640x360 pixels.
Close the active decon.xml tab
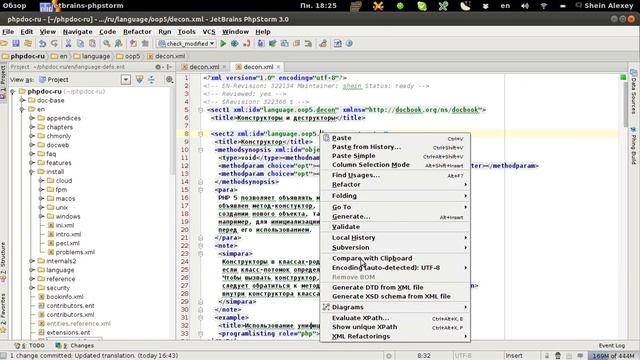tap(279, 67)
